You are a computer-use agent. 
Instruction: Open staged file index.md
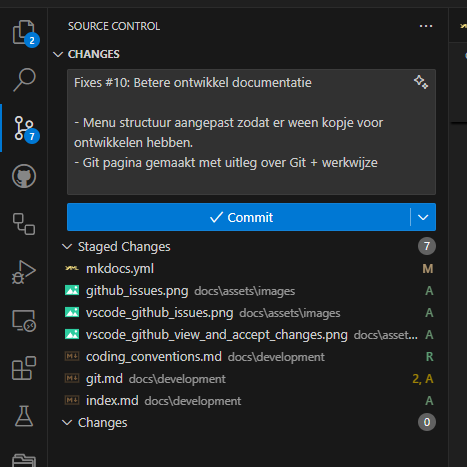[112, 401]
